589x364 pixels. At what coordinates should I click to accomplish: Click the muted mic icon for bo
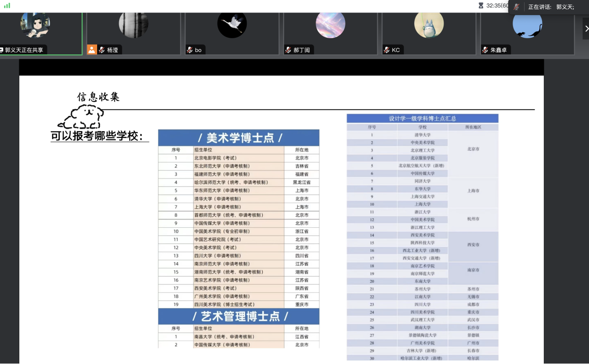[190, 50]
